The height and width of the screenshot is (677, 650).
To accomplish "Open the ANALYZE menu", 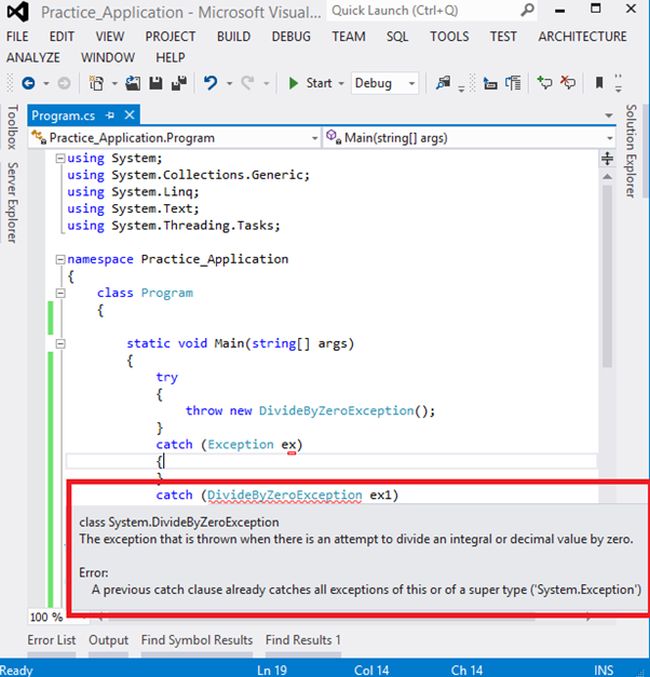I will click(x=33, y=57).
